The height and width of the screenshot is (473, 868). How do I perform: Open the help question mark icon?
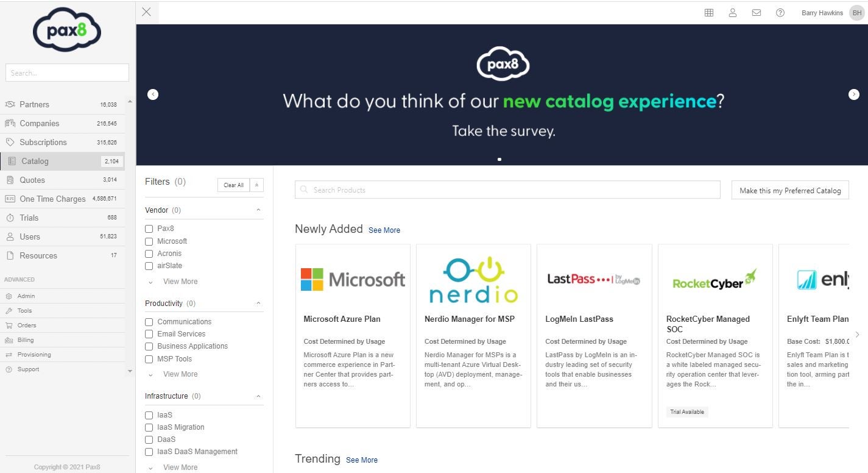pos(780,13)
